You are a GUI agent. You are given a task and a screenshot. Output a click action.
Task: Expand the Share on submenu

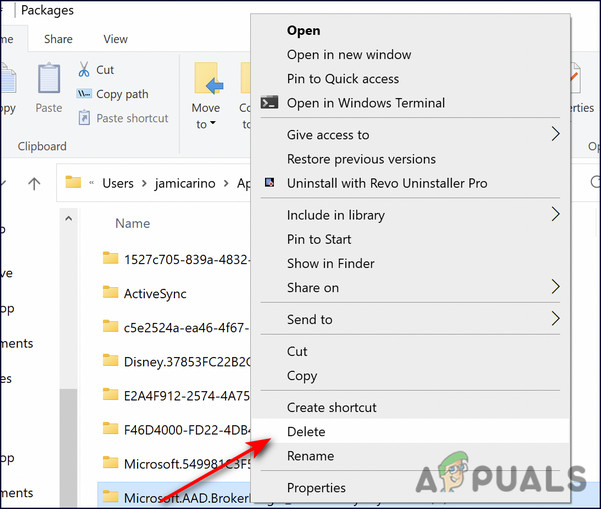click(555, 287)
